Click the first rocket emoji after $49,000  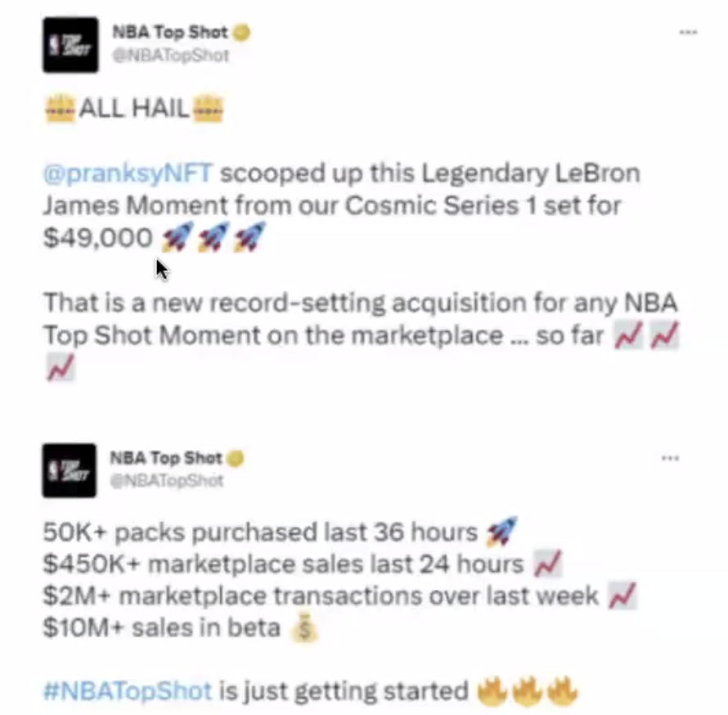[177, 236]
